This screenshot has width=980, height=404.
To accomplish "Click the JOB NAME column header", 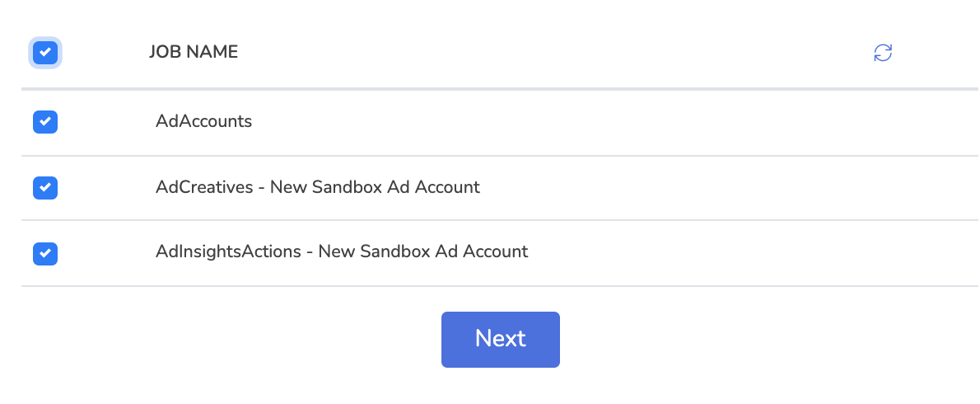I will 194,52.
